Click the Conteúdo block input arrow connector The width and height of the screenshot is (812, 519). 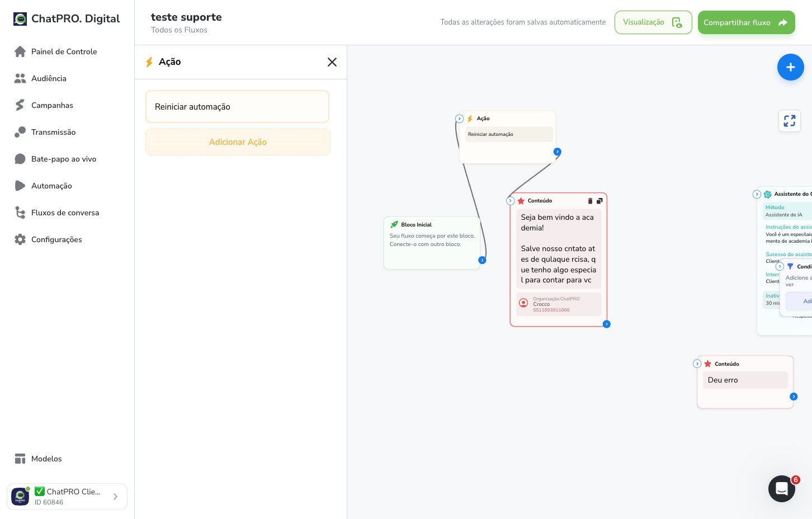[x=510, y=201]
